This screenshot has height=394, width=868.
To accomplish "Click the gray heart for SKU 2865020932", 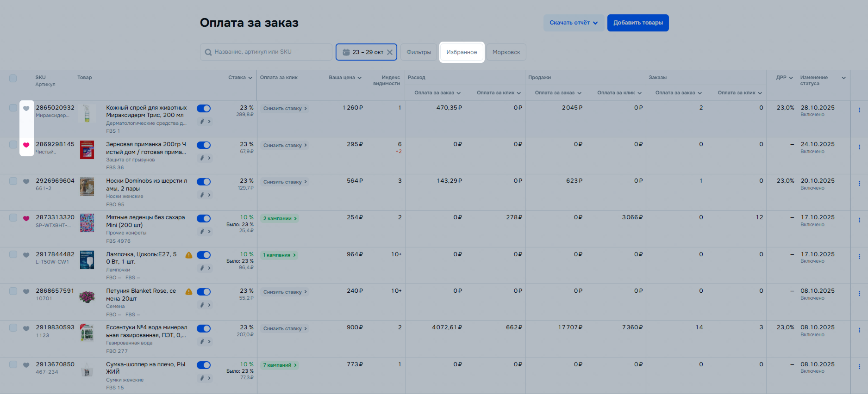I will (26, 108).
